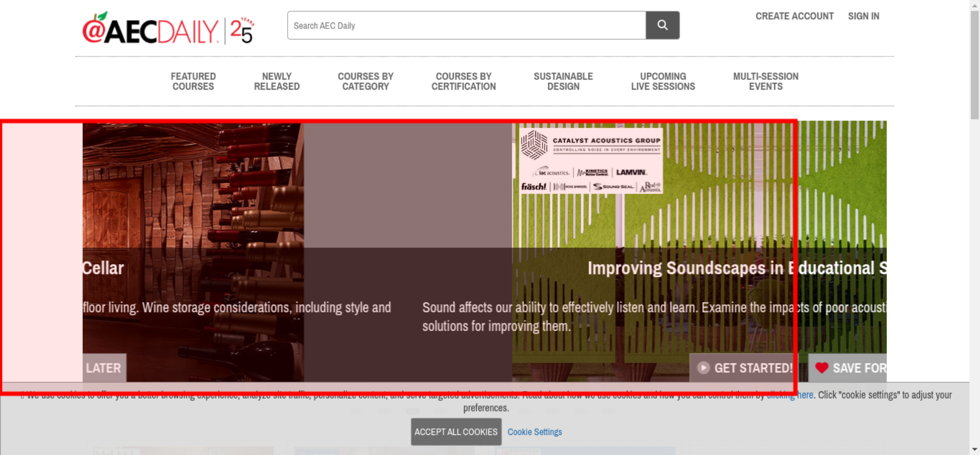Click the scrollbar down arrow
The image size is (980, 455).
click(x=975, y=449)
